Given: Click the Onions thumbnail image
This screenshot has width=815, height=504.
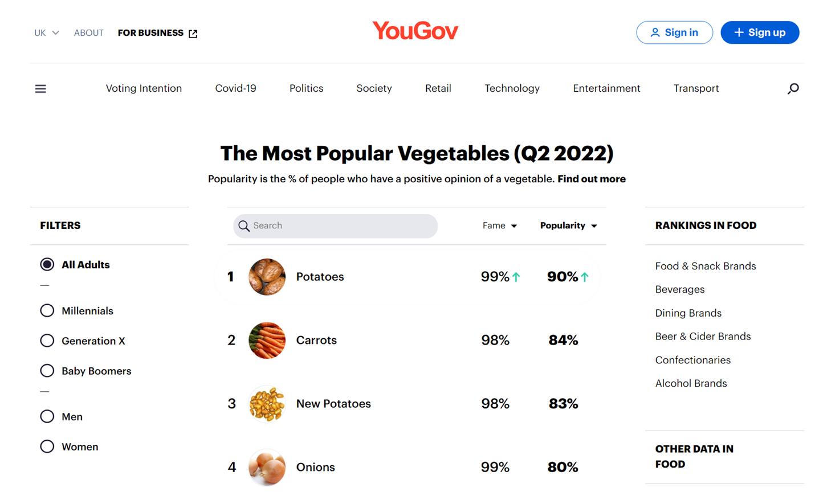Looking at the screenshot, I should pyautogui.click(x=267, y=468).
